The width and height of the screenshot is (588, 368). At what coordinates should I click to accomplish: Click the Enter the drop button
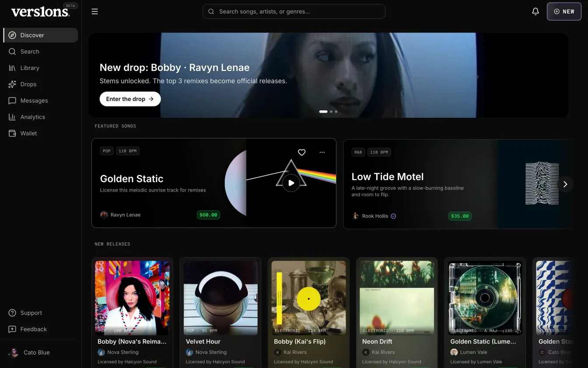tap(130, 99)
